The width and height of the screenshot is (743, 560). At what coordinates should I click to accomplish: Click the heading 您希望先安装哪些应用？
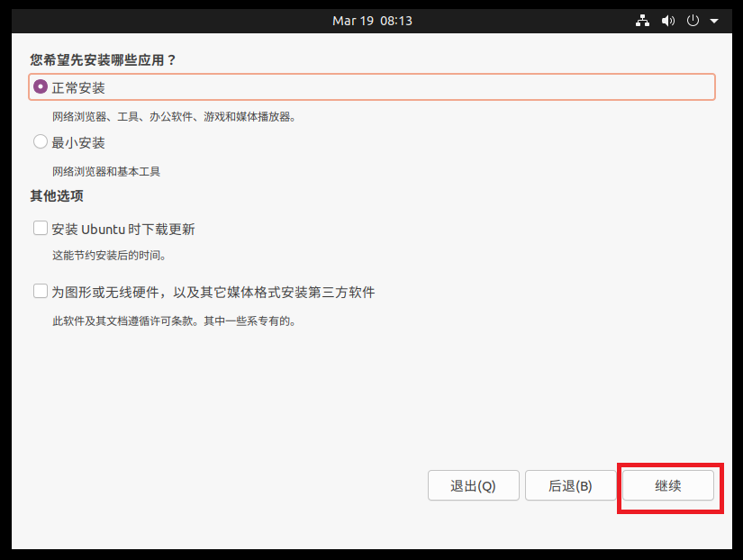(x=103, y=60)
